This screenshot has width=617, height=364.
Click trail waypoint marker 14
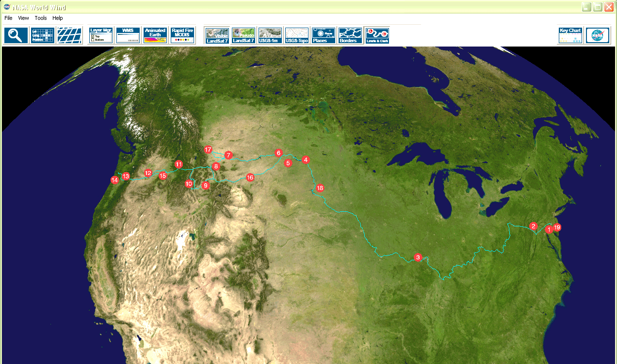tap(114, 180)
